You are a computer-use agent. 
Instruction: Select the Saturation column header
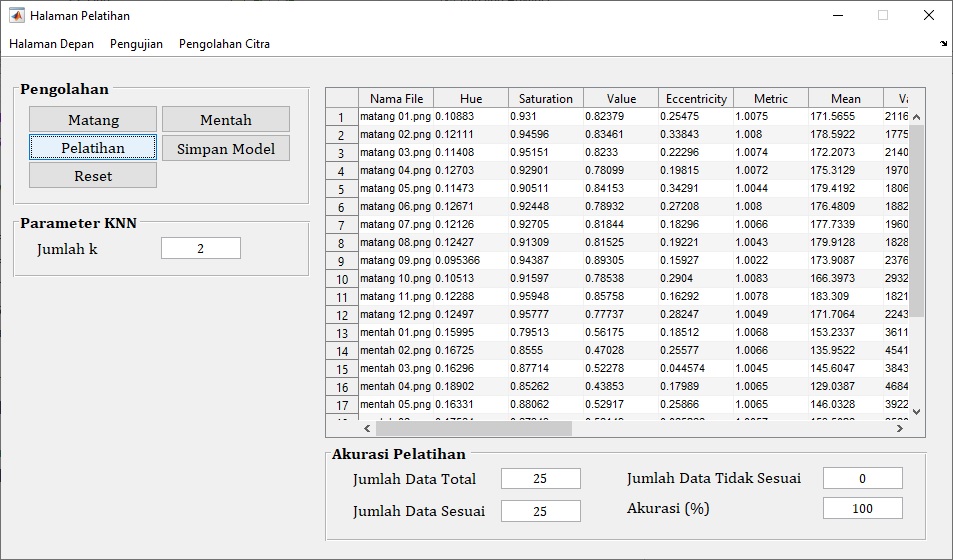pos(546,98)
